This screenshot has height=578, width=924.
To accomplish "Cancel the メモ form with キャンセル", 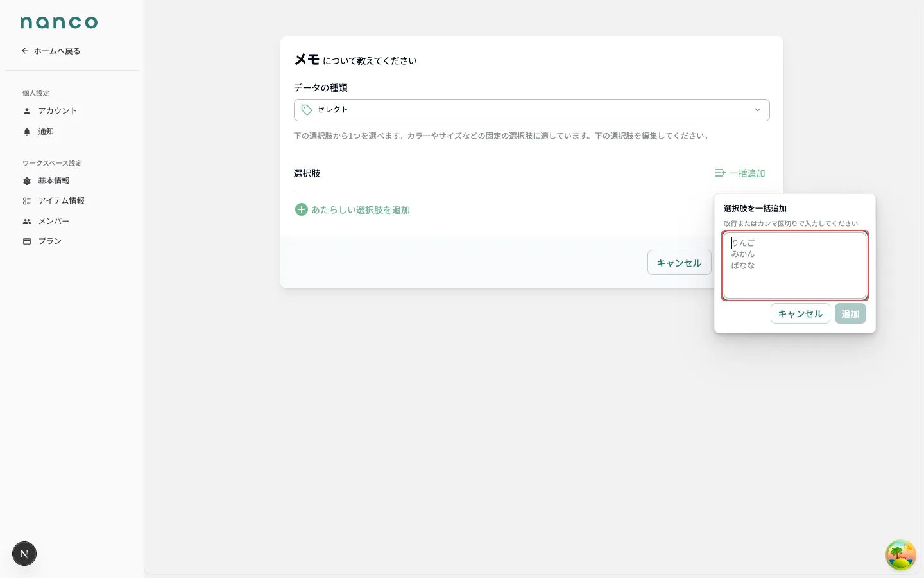I will [679, 263].
